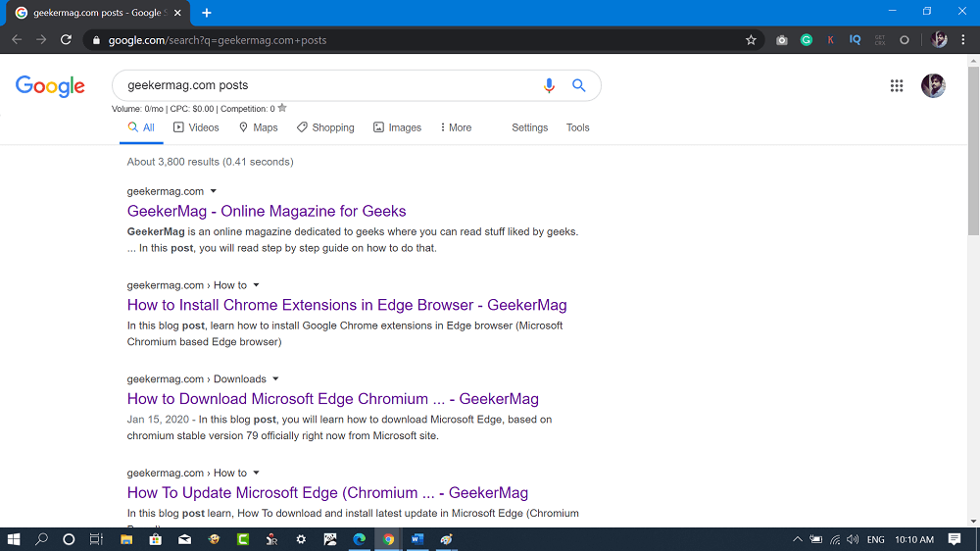
Task: Expand dropdown beside geekermag.com › Downloads
Action: tap(275, 379)
